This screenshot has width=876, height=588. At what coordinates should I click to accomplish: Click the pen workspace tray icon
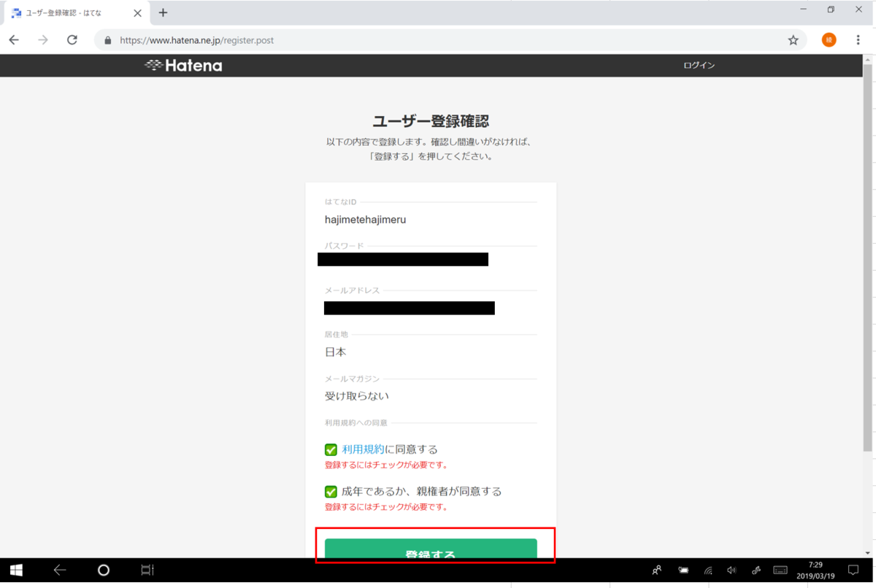[x=756, y=570]
